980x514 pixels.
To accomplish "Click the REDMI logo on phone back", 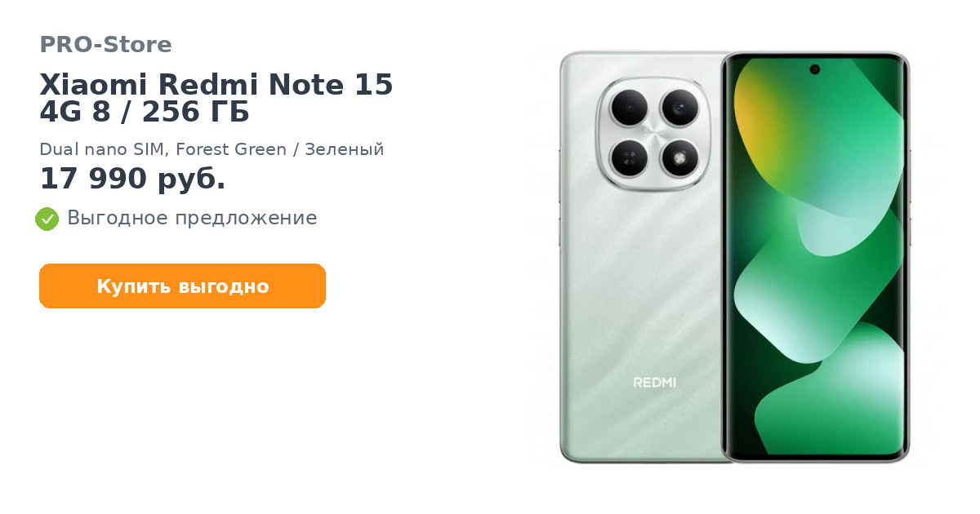I will (655, 382).
